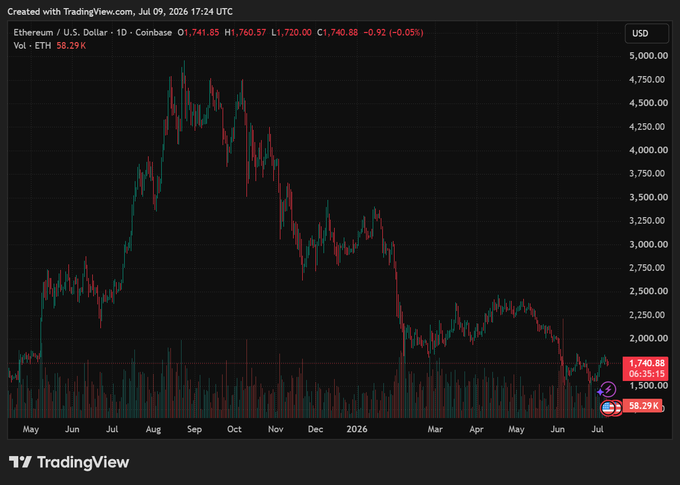Click the TradingView logo at bottom
Viewport: 680px width, 485px height.
click(x=69, y=462)
